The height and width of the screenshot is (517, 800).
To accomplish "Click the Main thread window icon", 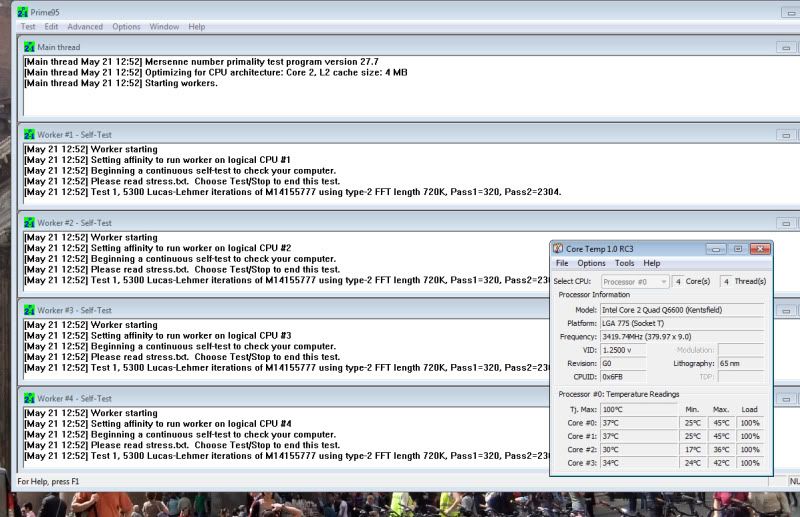I will coord(29,47).
